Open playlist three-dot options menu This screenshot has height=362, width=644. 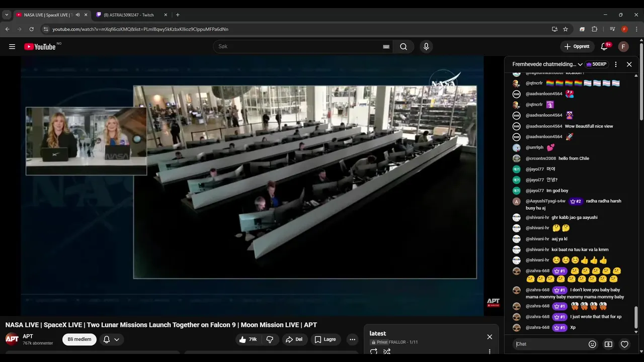pos(490,352)
